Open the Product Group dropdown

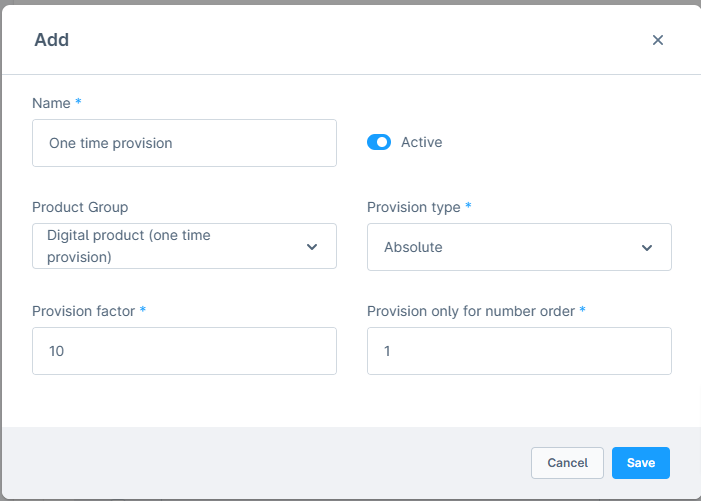[x=184, y=246]
